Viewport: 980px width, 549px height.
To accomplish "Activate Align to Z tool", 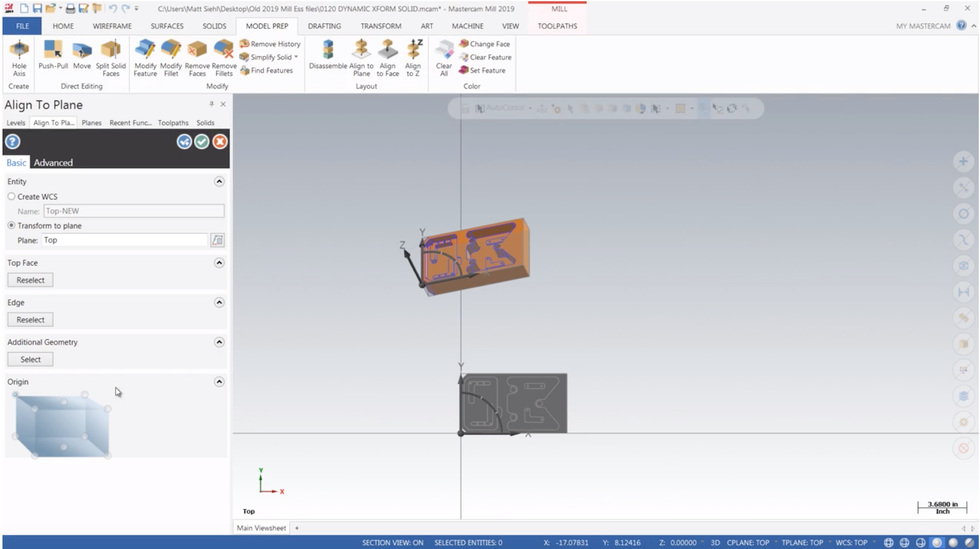I will [x=413, y=58].
